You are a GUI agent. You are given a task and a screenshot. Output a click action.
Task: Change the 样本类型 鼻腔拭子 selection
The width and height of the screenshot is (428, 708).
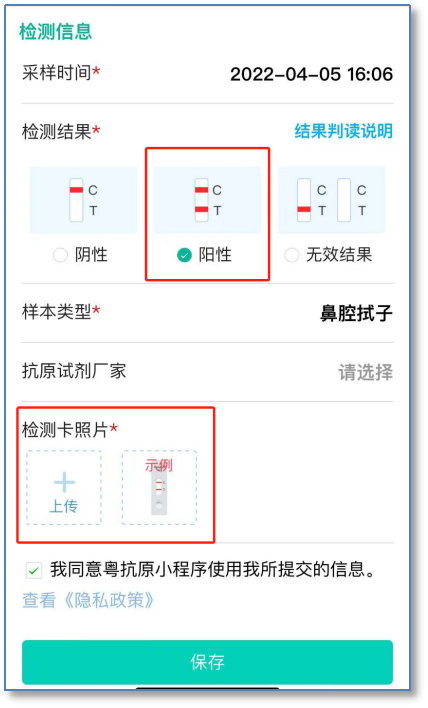(x=207, y=313)
